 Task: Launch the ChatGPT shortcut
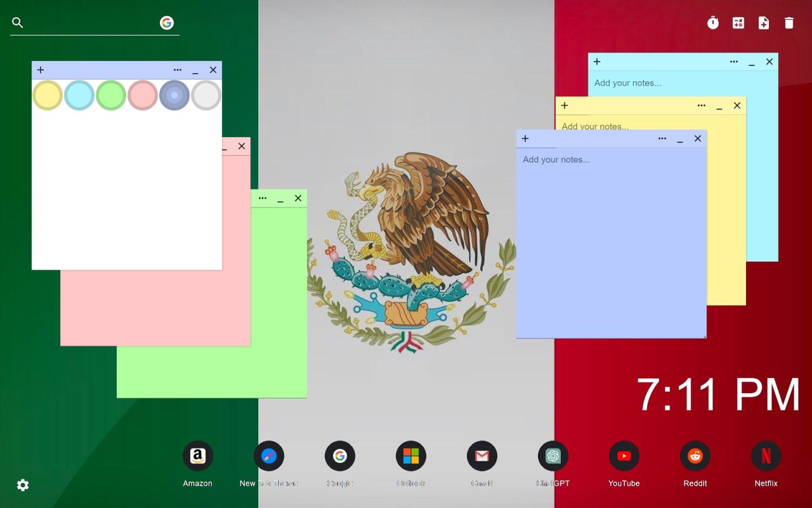coord(553,456)
